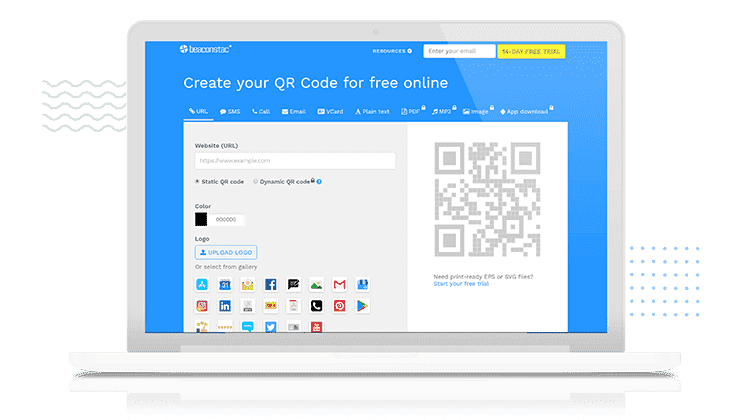Click the 14-Day Free Trial button
The image size is (750, 420).
point(531,51)
